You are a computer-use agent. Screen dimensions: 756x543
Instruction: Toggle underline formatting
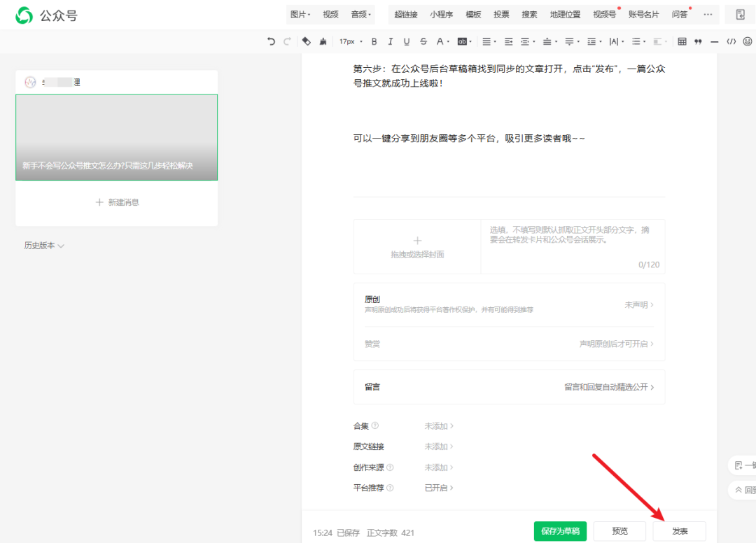tap(407, 42)
